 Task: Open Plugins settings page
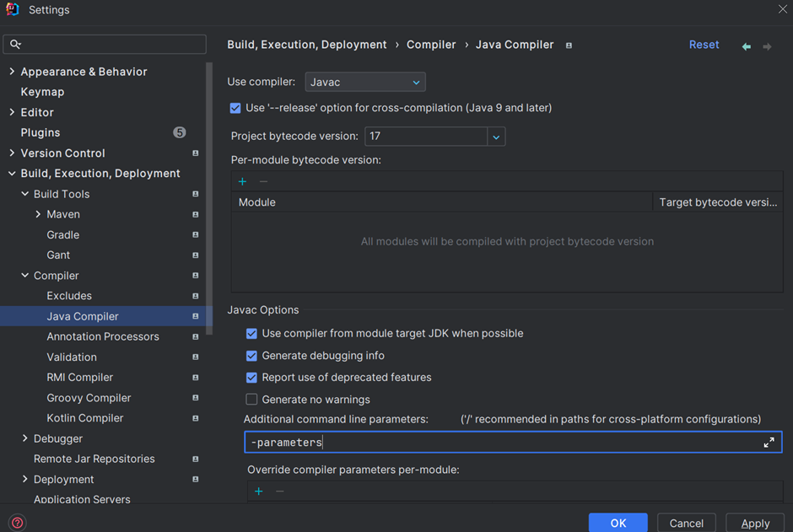tap(40, 133)
